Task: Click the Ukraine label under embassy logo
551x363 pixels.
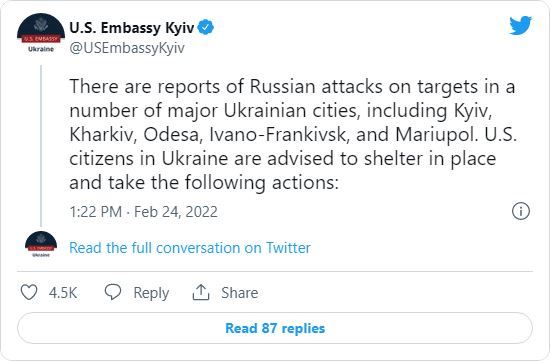Action: 41,49
